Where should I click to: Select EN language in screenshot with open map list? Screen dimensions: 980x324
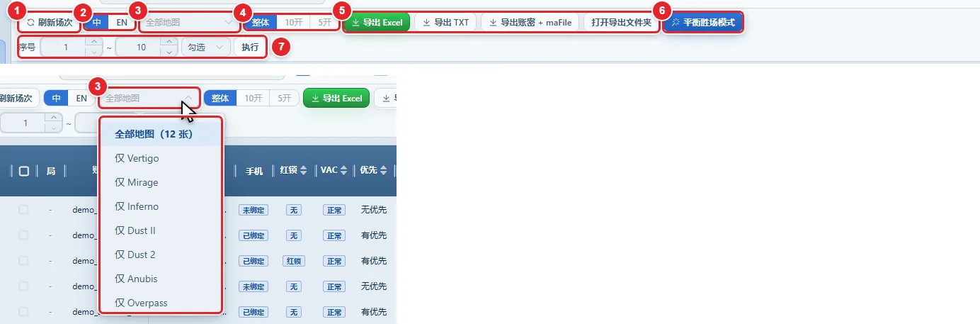point(81,98)
